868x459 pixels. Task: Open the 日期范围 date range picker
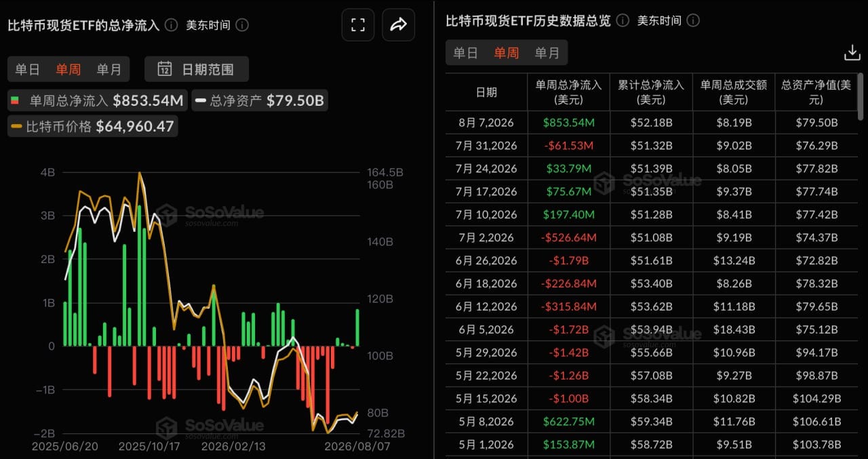(197, 69)
